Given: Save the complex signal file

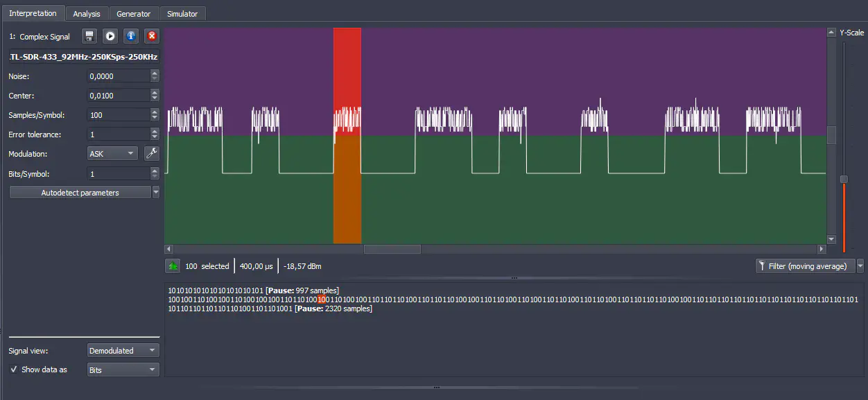Looking at the screenshot, I should tap(89, 36).
